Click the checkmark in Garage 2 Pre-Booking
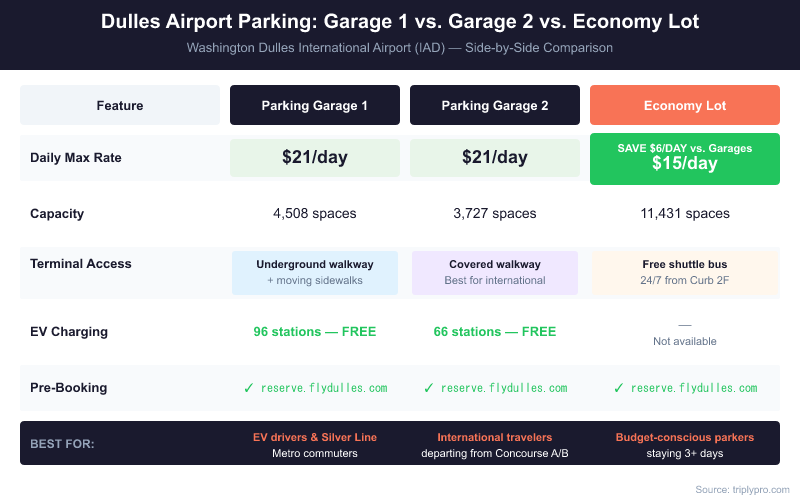This screenshot has height=500, width=800. (429, 388)
